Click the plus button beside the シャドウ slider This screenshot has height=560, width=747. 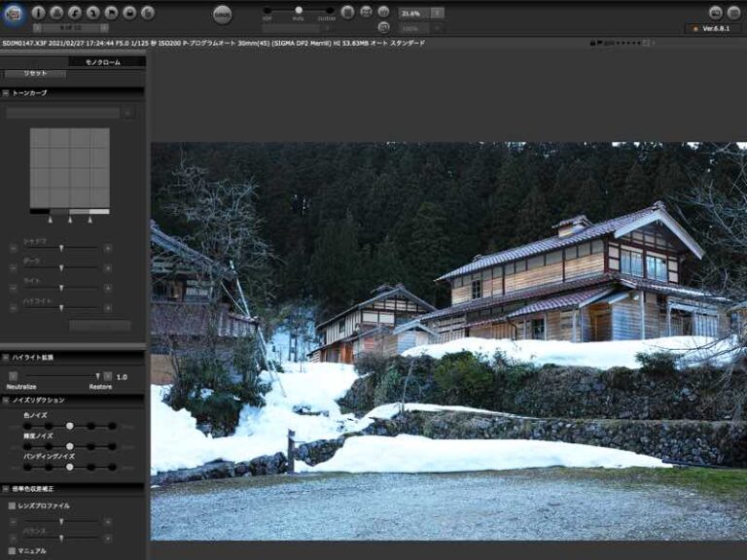point(107,248)
